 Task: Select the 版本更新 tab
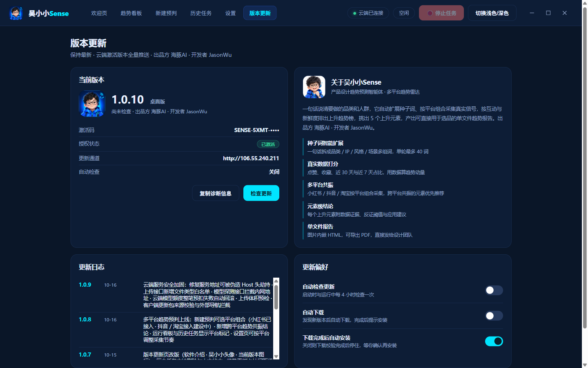[260, 13]
